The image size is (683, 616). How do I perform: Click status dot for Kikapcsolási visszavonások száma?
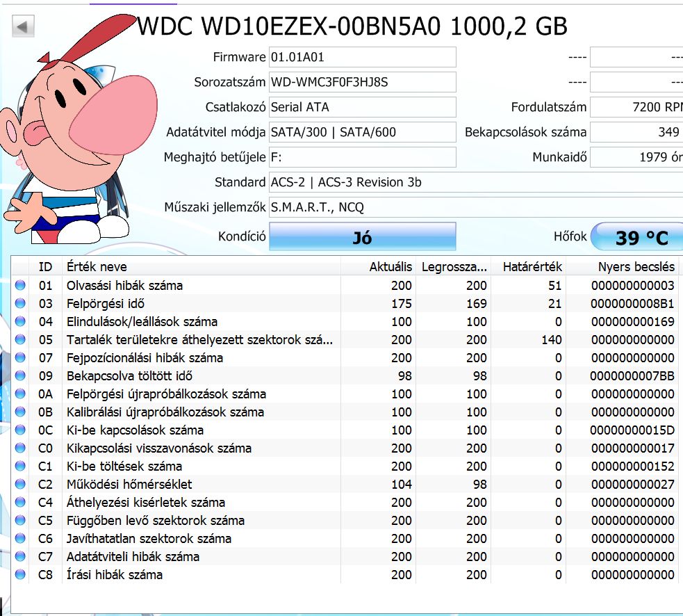coord(20,448)
